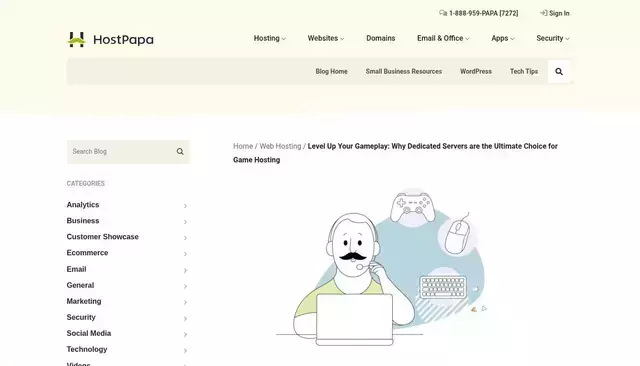The width and height of the screenshot is (640, 366).
Task: Click the Web Hosting breadcrumb link
Action: pos(280,146)
